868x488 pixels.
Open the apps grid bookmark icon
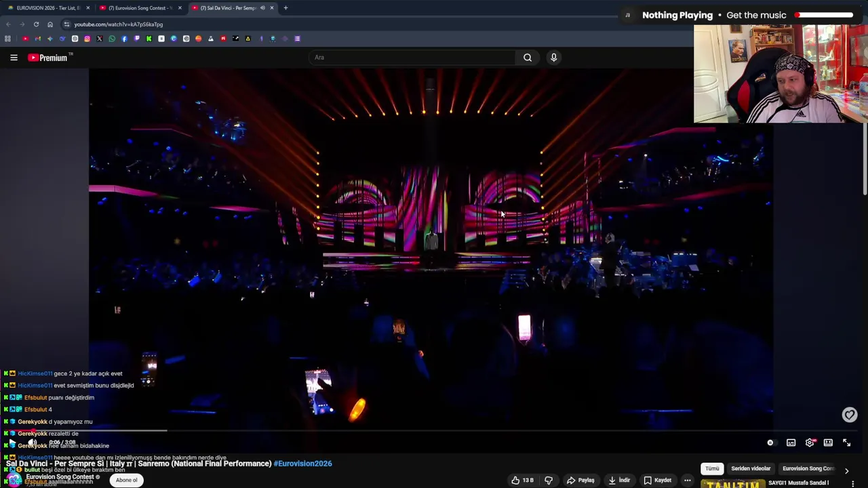pos(7,39)
